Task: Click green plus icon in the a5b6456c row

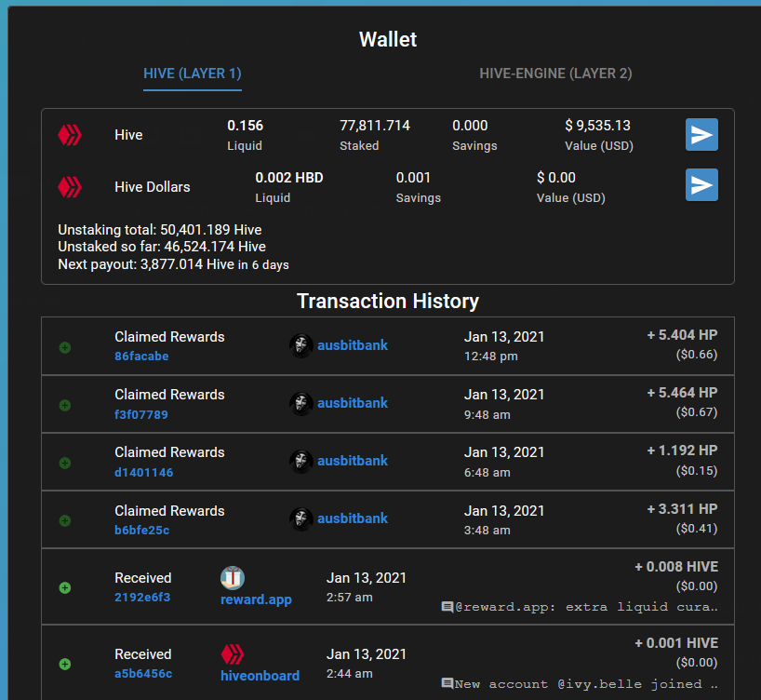Action: click(x=65, y=664)
